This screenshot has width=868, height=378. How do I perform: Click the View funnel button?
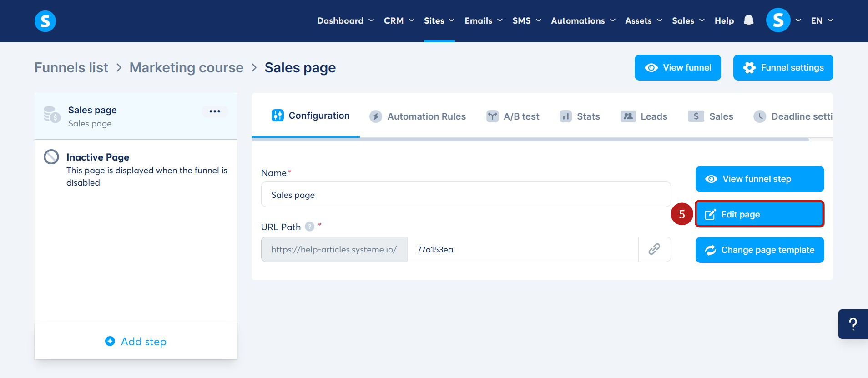point(678,67)
